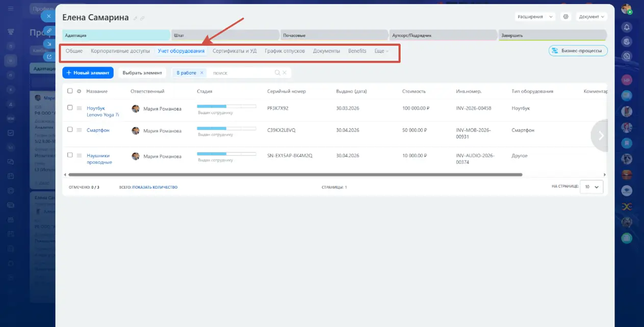Click serial number PF3K7X92
Viewport: 644px width, 327px height.
tap(278, 108)
